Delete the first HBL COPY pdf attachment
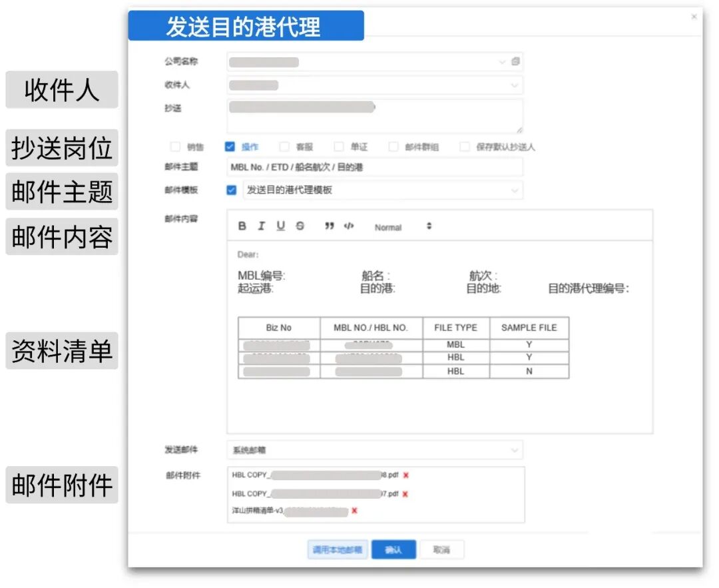719x588 pixels. [x=405, y=475]
